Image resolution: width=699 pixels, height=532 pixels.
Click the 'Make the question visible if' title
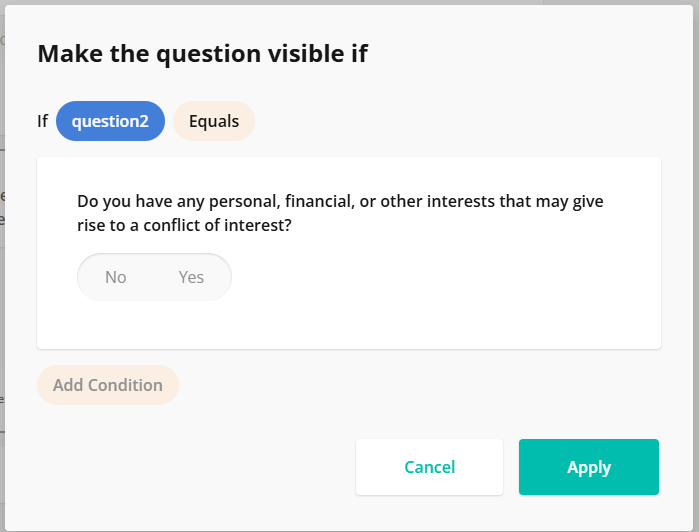[202, 54]
